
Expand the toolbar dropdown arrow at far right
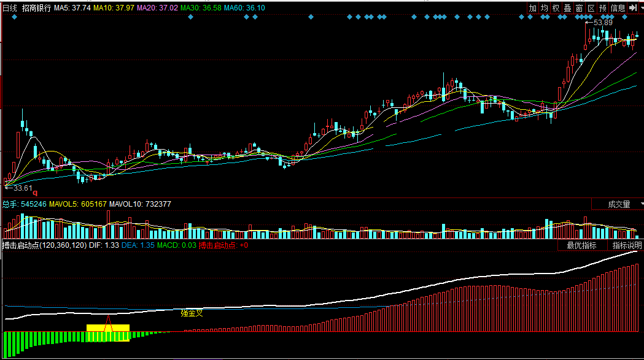(x=642, y=8)
